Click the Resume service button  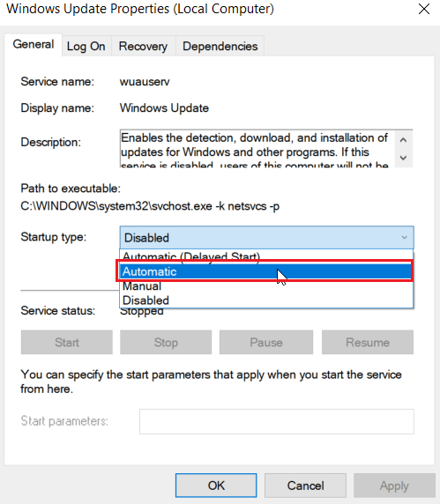(368, 343)
